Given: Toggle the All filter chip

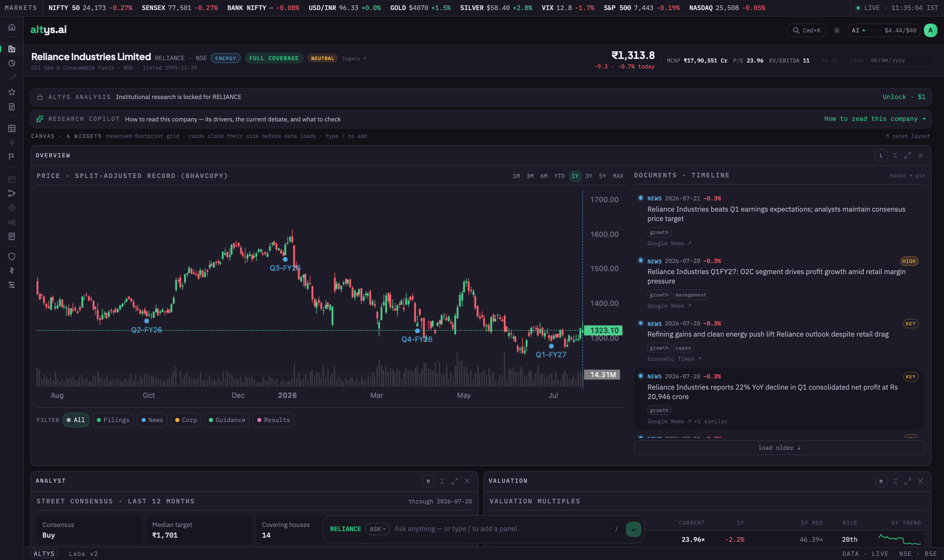Looking at the screenshot, I should click(76, 420).
